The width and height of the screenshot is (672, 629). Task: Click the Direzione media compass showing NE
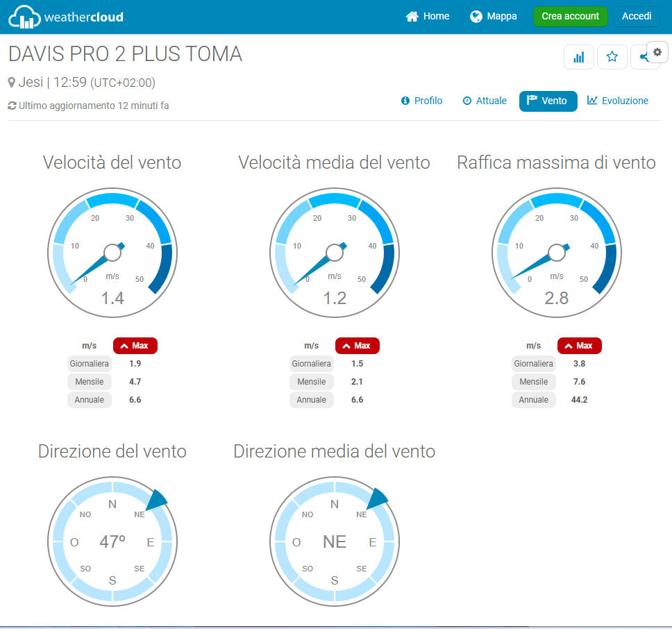pos(335,542)
